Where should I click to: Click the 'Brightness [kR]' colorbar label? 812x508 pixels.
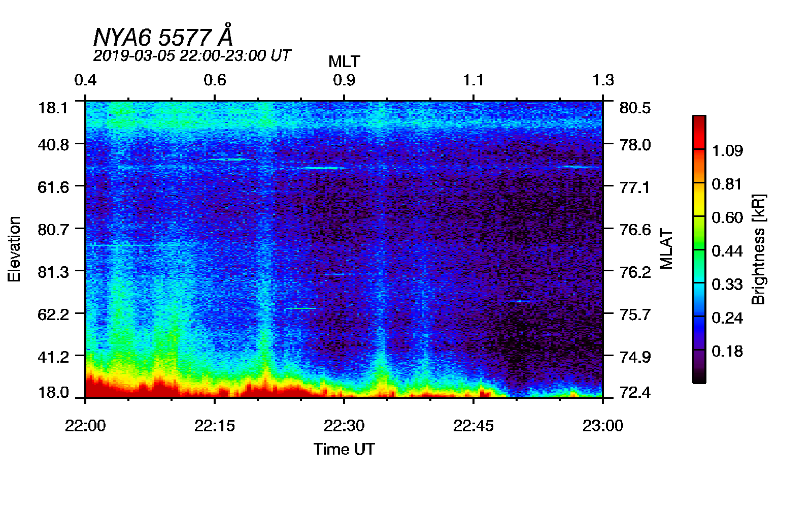pos(758,249)
